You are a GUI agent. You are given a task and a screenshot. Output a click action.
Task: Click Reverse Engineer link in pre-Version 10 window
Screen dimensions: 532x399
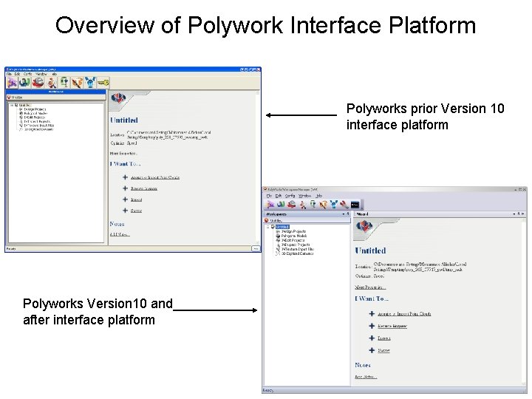click(144, 188)
